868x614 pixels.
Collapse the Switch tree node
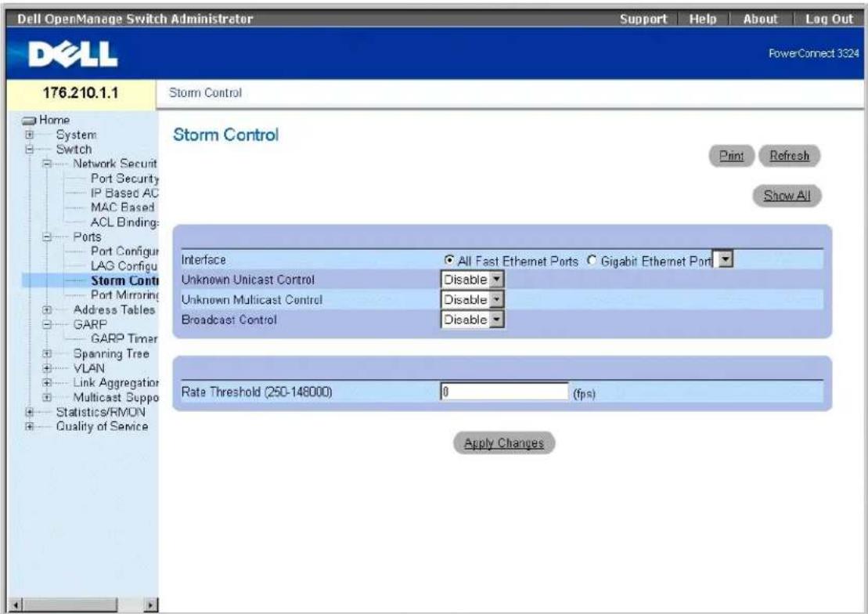(x=29, y=149)
